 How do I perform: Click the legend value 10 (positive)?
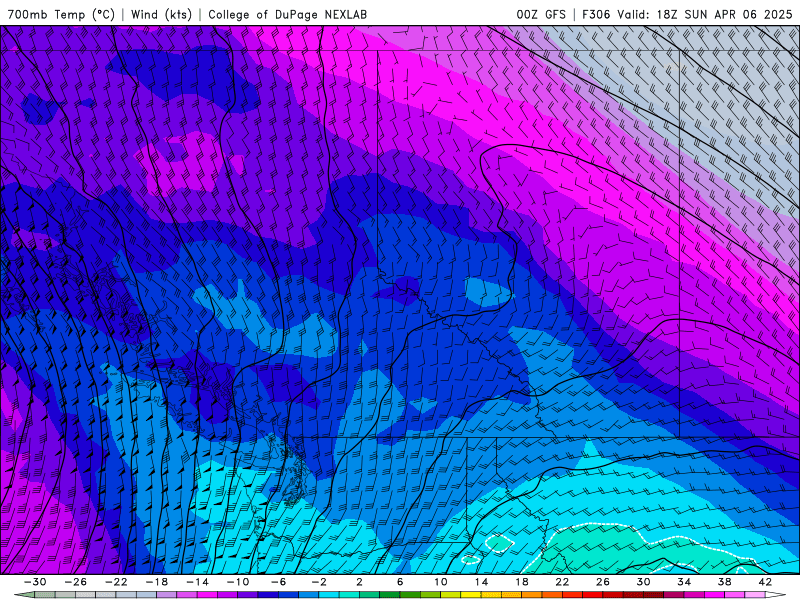pyautogui.click(x=441, y=582)
